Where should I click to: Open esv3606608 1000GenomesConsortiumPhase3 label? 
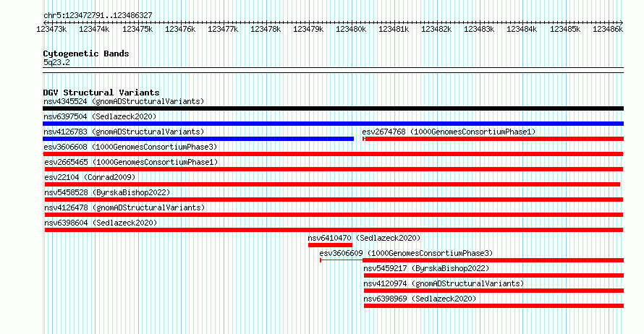pyautogui.click(x=130, y=147)
